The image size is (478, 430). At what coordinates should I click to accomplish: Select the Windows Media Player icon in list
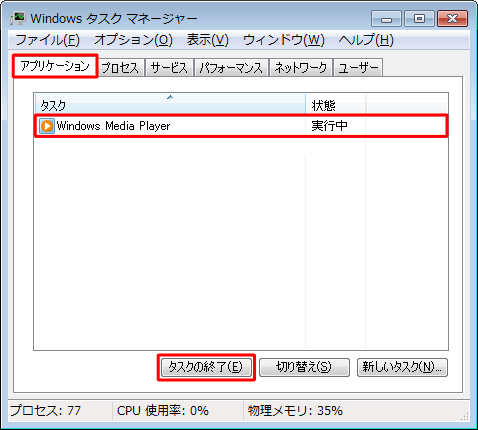click(47, 126)
